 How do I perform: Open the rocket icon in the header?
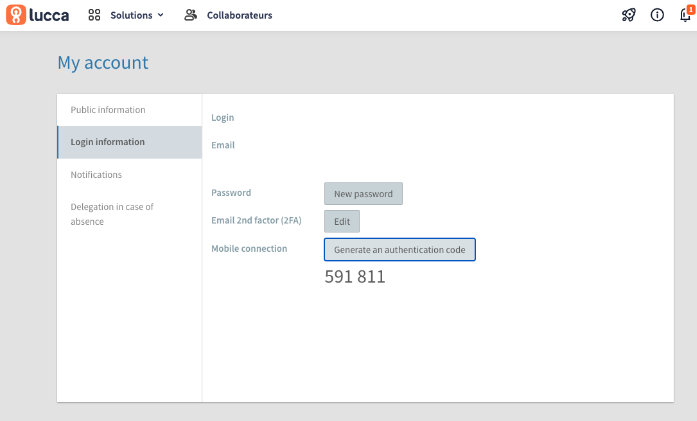629,15
